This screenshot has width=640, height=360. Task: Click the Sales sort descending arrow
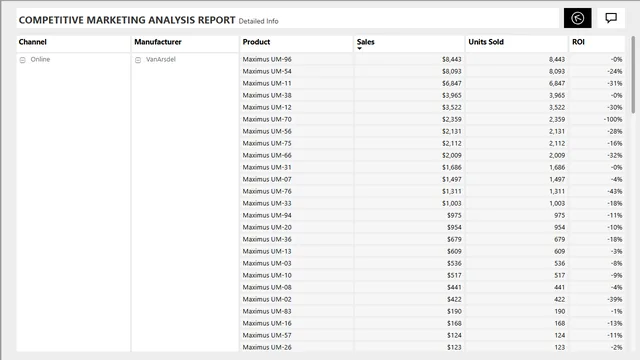pyautogui.click(x=360, y=49)
